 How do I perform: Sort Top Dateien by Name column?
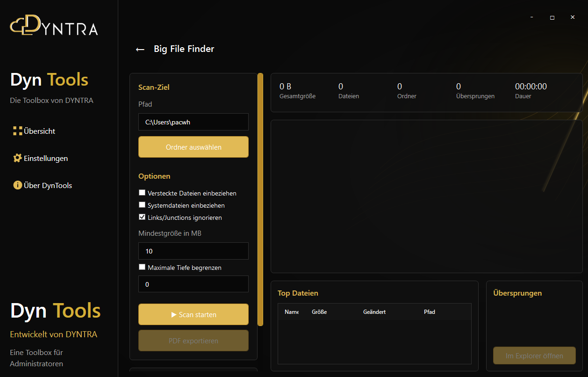(x=292, y=312)
